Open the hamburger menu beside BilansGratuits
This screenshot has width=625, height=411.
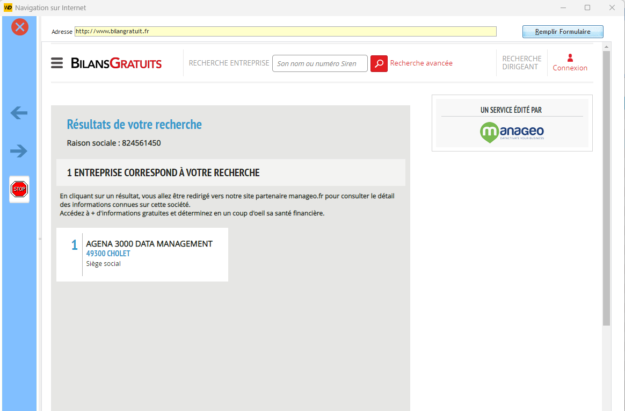pos(57,63)
